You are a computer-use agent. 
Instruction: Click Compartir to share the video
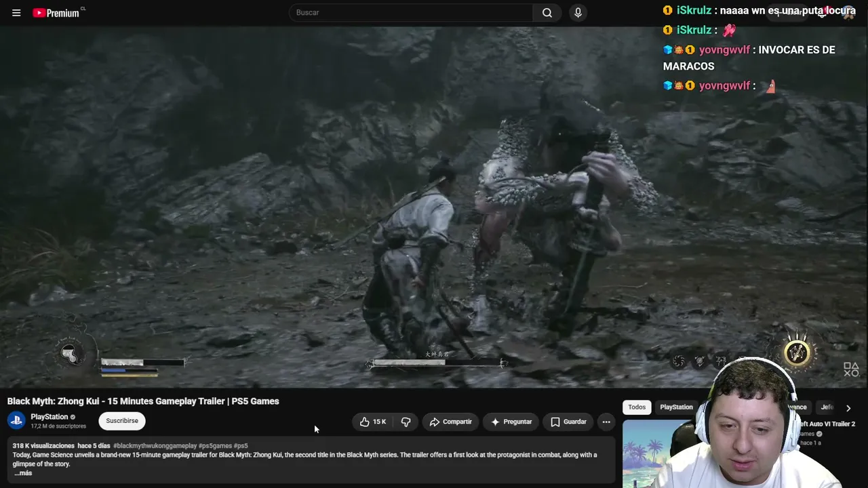450,422
